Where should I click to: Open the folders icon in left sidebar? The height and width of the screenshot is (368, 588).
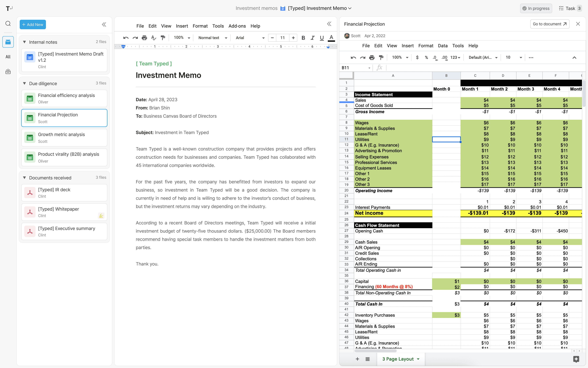[8, 42]
